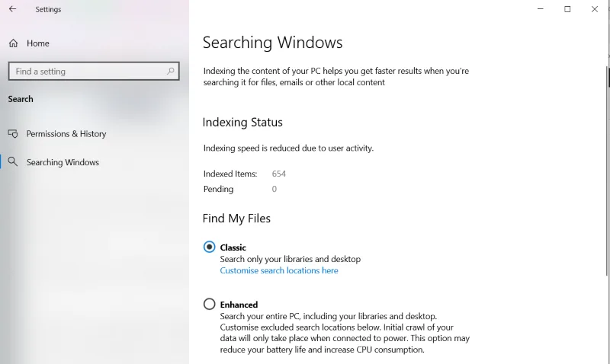The image size is (610, 364).
Task: Click the Pending label
Action: (218, 189)
